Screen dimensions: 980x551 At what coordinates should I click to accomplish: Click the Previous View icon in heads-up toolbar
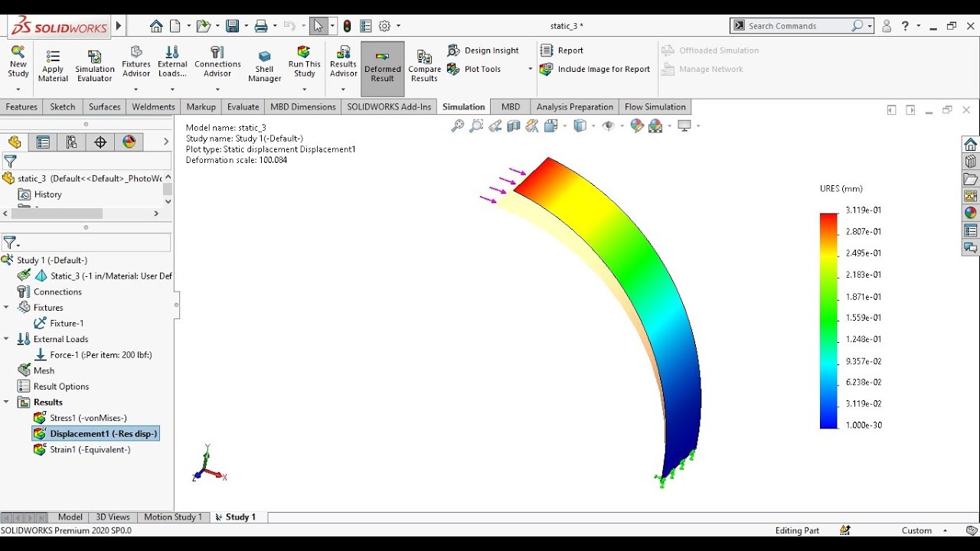pyautogui.click(x=495, y=126)
